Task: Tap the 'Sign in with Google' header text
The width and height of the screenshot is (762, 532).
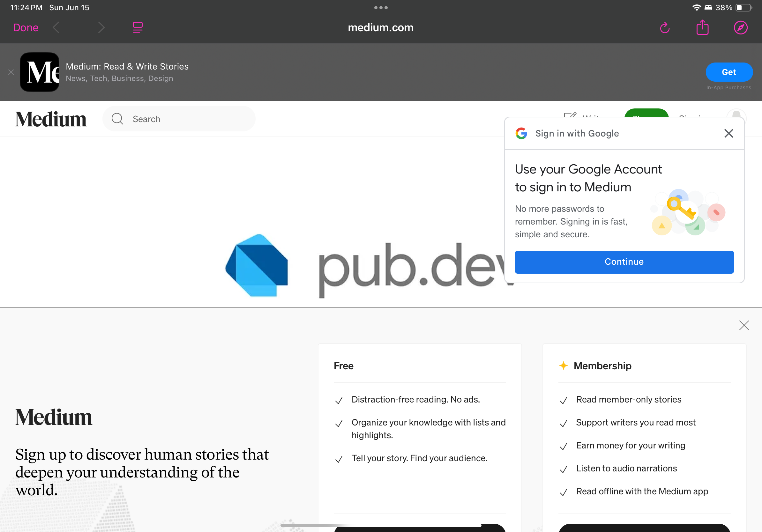Action: point(577,133)
